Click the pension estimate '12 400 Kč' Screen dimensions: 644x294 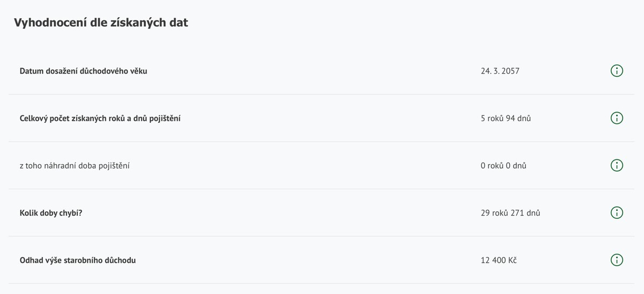499,260
